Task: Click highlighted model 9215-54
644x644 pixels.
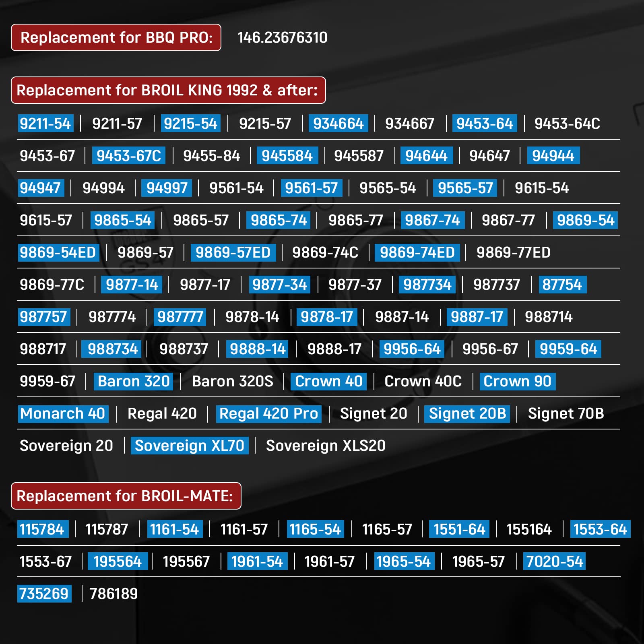Action: 191,124
